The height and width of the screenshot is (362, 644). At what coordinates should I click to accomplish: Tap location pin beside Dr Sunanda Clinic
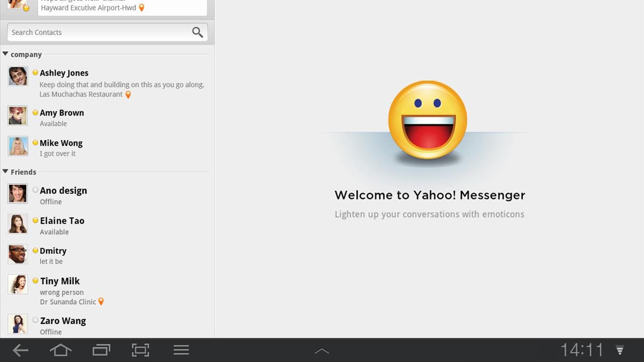[101, 302]
